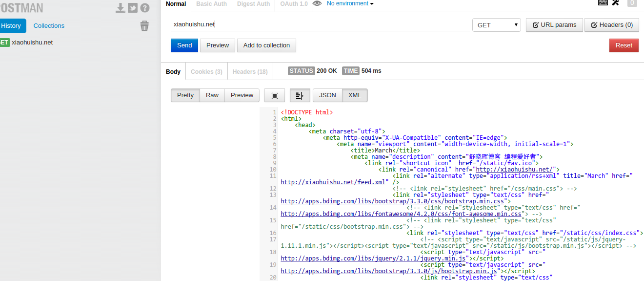Click the 504 ms time value
The width and height of the screenshot is (644, 281).
coord(371,71)
